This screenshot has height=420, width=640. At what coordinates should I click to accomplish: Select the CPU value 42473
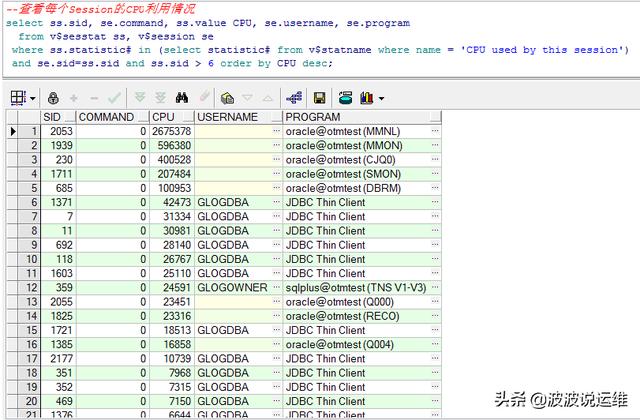[171, 202]
